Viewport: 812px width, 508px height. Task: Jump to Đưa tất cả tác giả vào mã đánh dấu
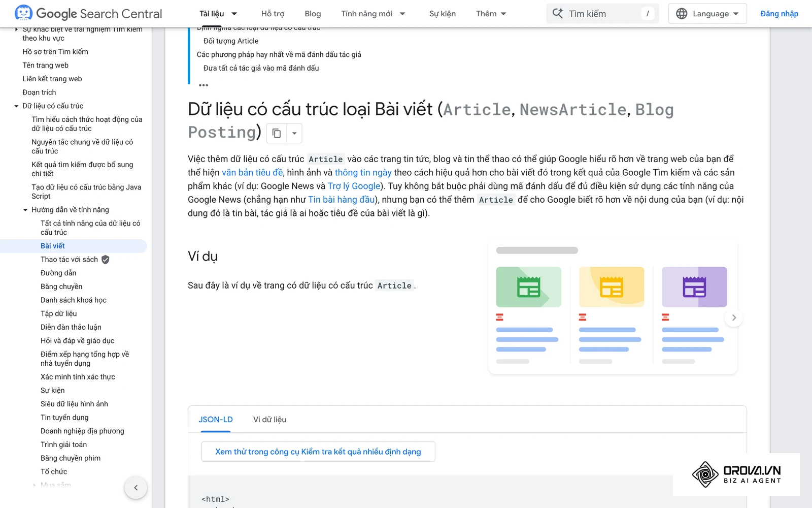261,68
